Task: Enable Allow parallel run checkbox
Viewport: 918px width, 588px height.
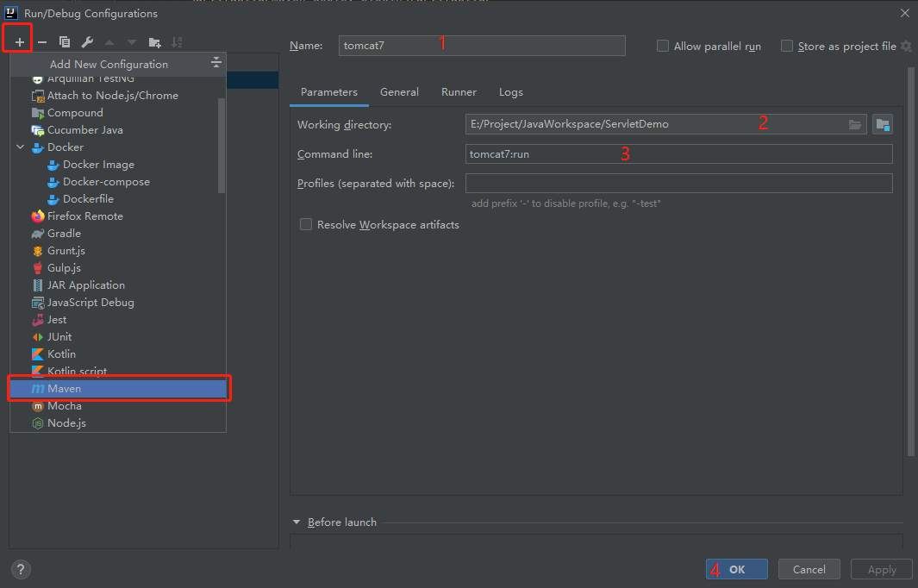Action: [663, 46]
